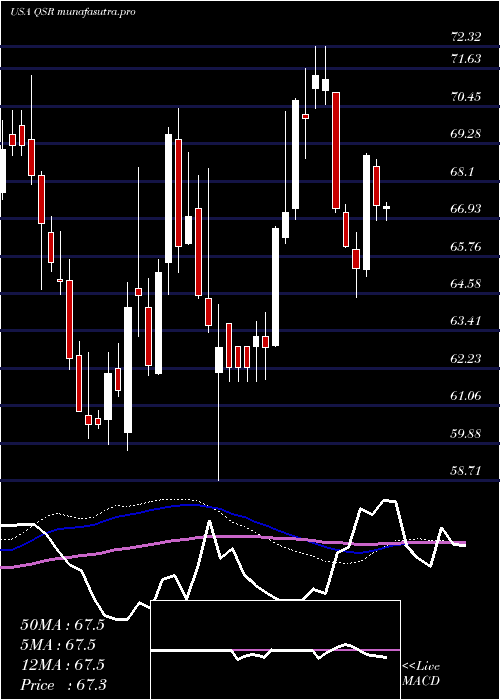Click the 71.63 price axis label
Screen dimensions: 500x700
tap(466, 58)
